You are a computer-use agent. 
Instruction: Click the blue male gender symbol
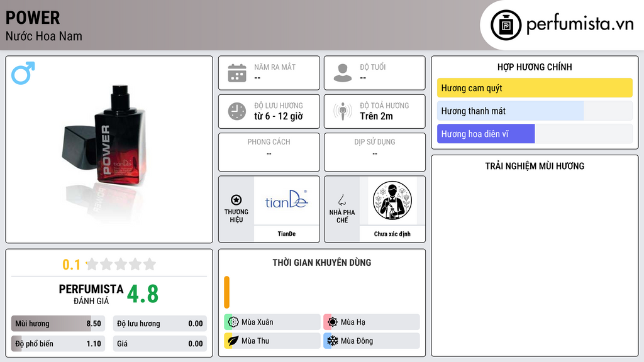pyautogui.click(x=23, y=73)
